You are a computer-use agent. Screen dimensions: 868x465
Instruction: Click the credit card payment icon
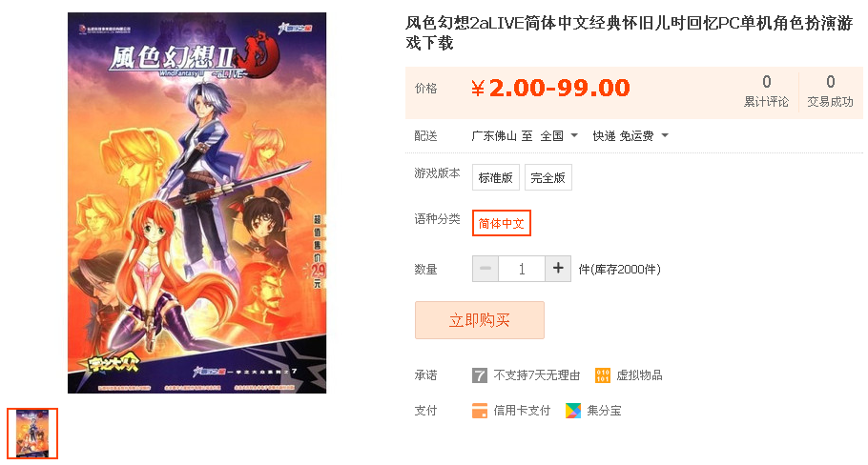coord(480,411)
